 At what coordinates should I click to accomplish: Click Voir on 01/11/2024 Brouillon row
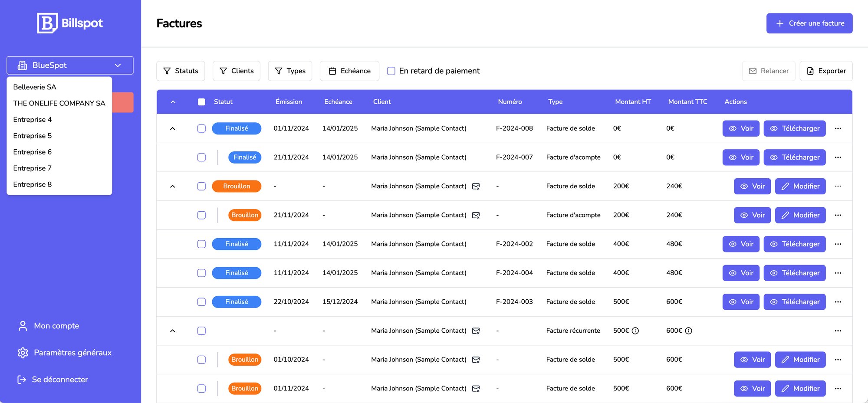(752, 389)
